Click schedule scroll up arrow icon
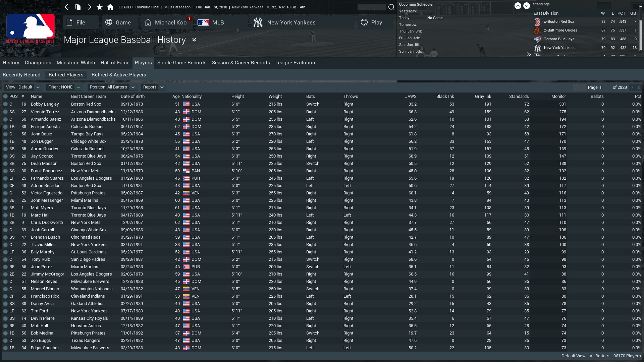644x362 pixels. click(518, 6)
